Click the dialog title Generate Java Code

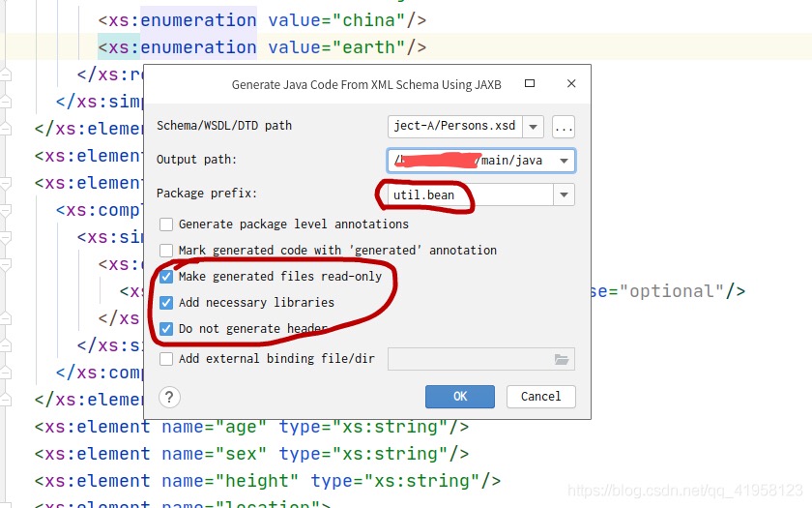point(366,84)
